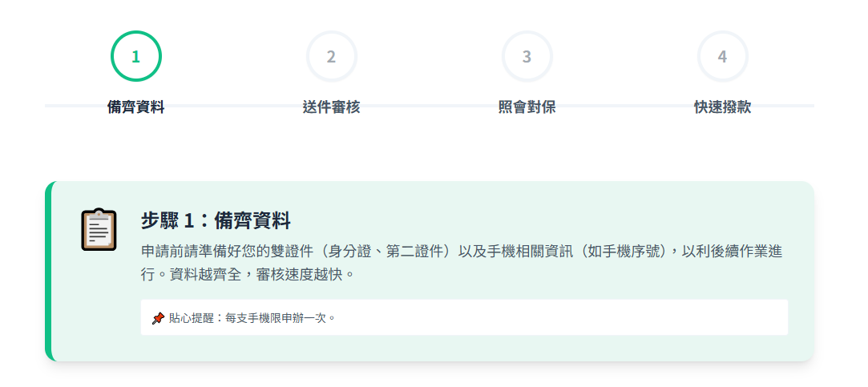Open the 快速撥款 step label
The height and width of the screenshot is (387, 868).
click(x=723, y=107)
